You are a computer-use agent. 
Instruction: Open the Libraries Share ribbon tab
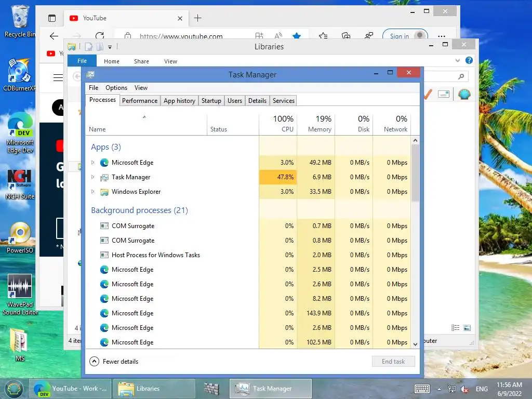coord(141,61)
